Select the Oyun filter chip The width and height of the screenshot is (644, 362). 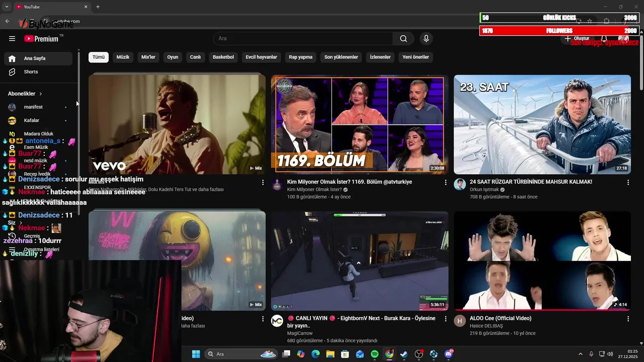coord(173,57)
